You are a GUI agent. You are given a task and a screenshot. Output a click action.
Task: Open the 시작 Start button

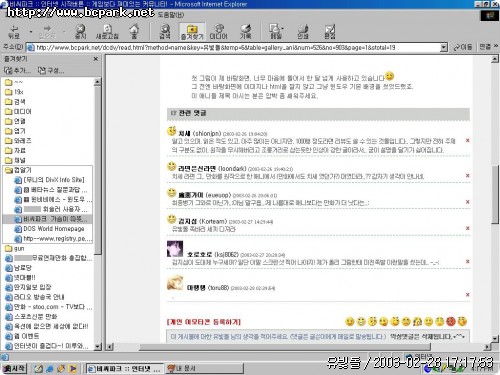click(x=14, y=368)
